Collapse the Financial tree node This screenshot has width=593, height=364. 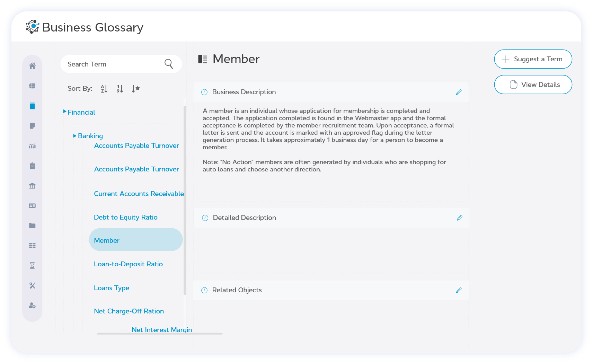tap(65, 112)
